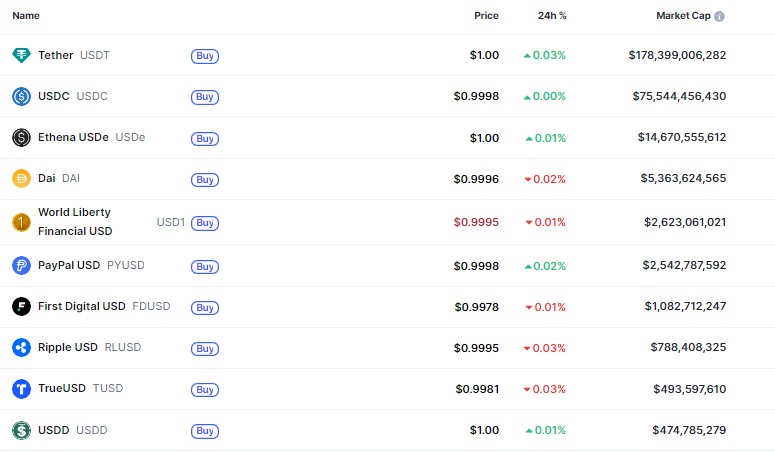This screenshot has height=452, width=775.
Task: Sort by 24h % change column
Action: point(552,16)
